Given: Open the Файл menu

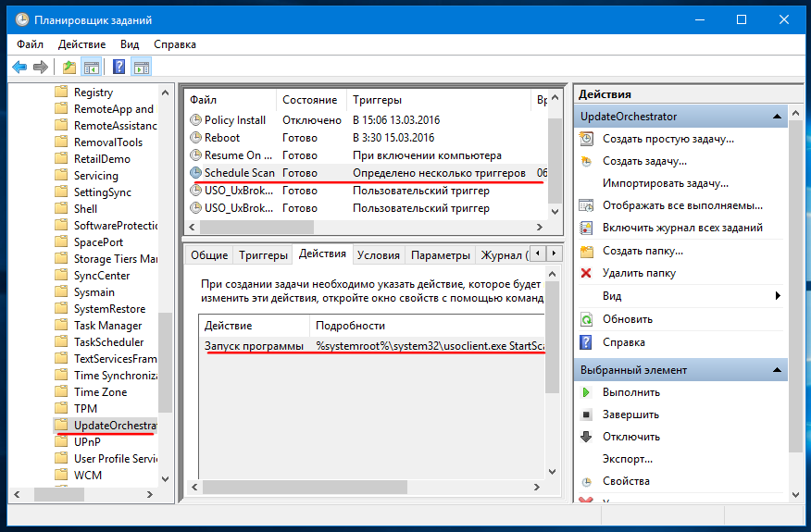Looking at the screenshot, I should point(30,44).
